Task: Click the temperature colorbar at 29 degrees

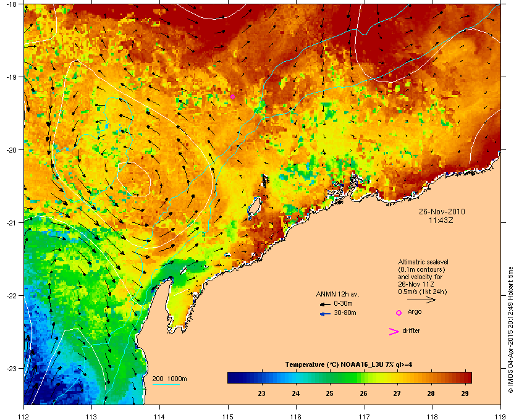Action: [465, 377]
